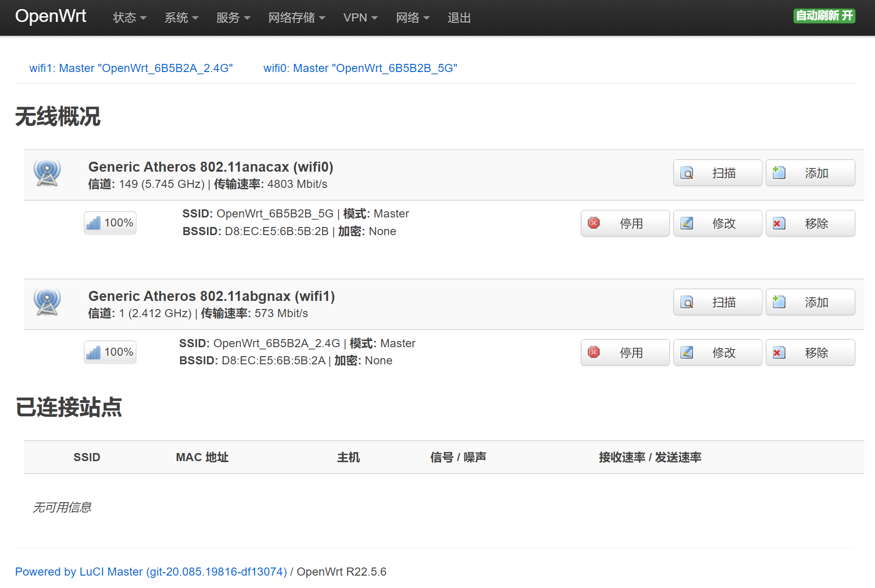Viewport: 875px width, 588px height.
Task: Scan for networks on wifi0
Action: click(x=717, y=173)
